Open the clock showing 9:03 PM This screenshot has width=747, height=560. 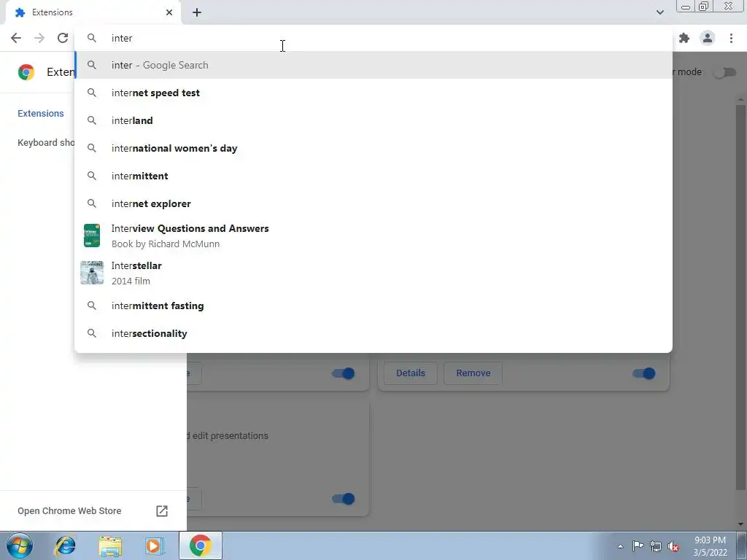point(710,546)
